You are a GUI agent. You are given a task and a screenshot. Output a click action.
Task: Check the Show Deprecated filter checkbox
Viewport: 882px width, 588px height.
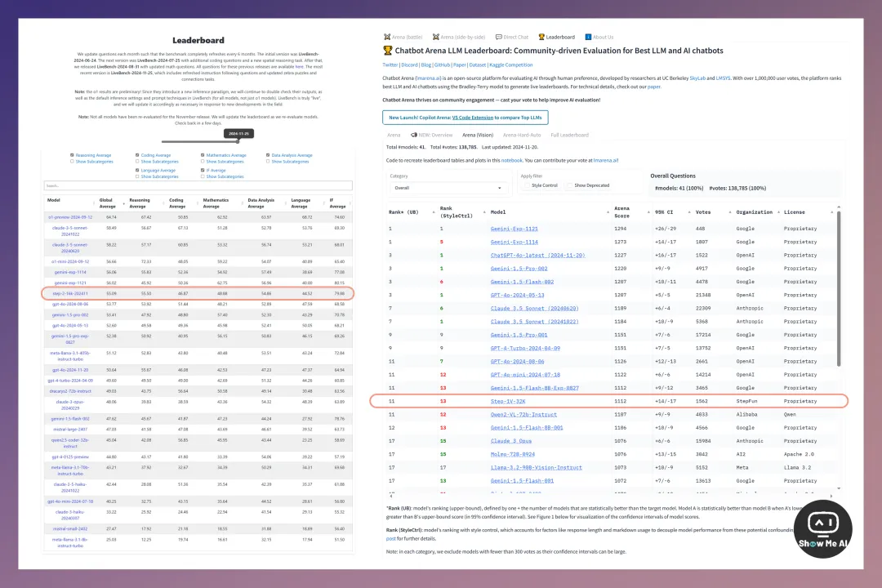click(x=570, y=185)
